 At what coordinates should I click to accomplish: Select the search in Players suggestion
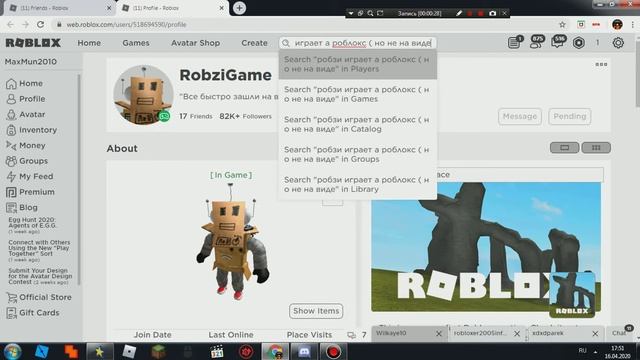click(x=358, y=64)
